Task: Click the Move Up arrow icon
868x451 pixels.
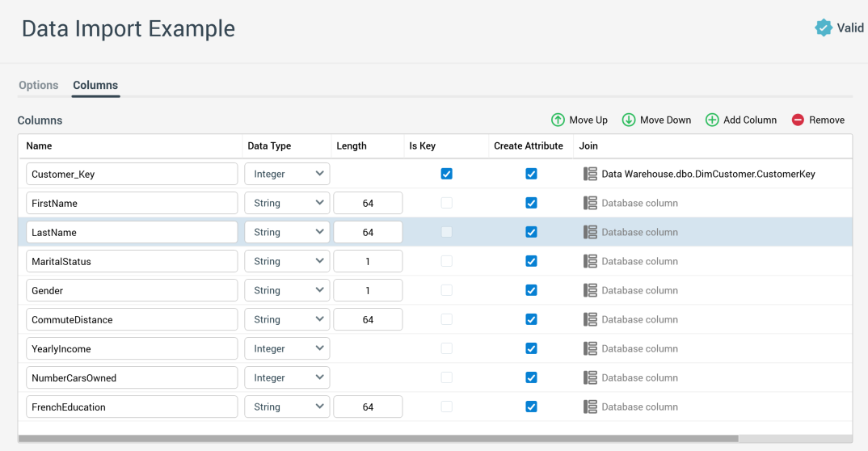Action: pos(558,120)
